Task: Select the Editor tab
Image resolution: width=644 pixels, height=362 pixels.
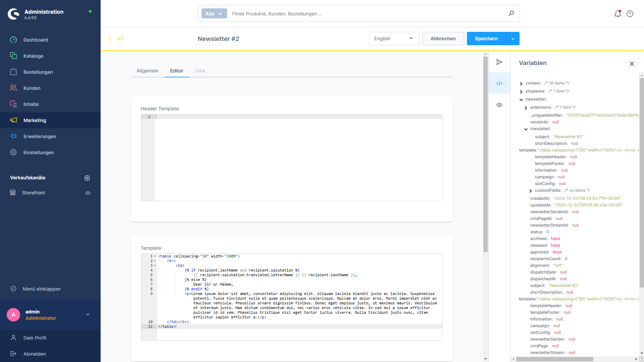Action: pos(177,71)
